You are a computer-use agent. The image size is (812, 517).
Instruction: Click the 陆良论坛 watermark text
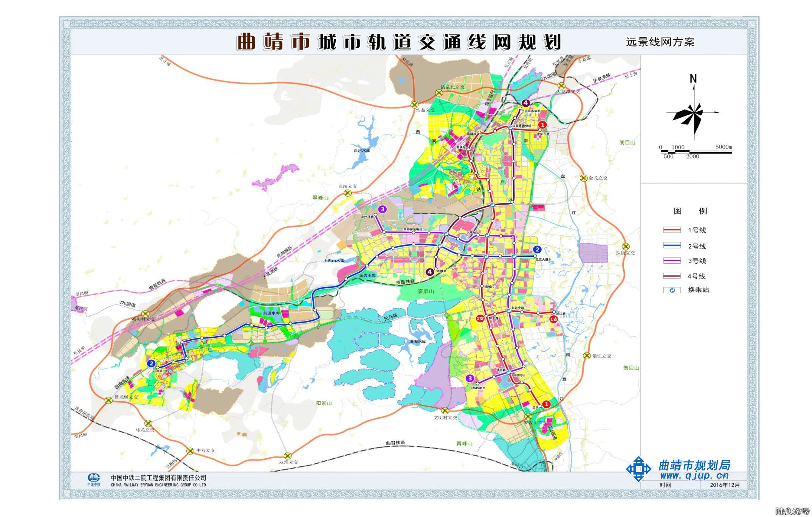click(792, 511)
